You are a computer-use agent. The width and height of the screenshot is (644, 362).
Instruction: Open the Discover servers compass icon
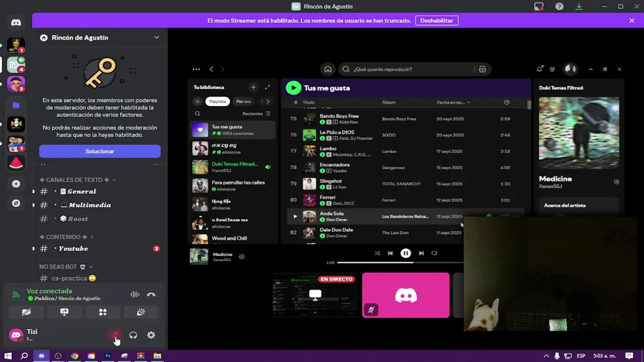coord(16,203)
